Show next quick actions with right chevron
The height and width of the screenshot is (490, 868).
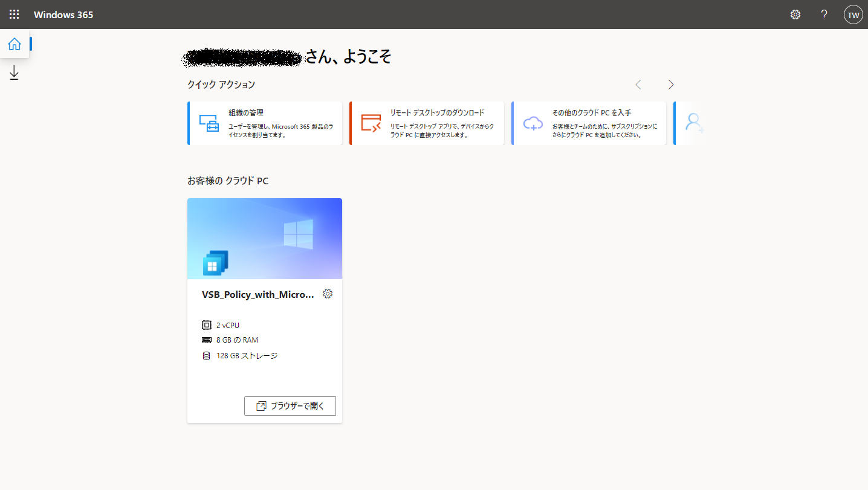point(670,85)
